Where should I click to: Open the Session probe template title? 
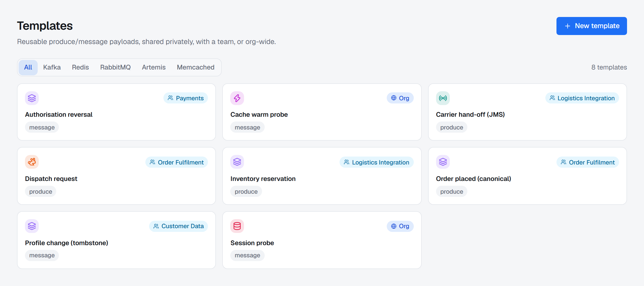pyautogui.click(x=252, y=243)
